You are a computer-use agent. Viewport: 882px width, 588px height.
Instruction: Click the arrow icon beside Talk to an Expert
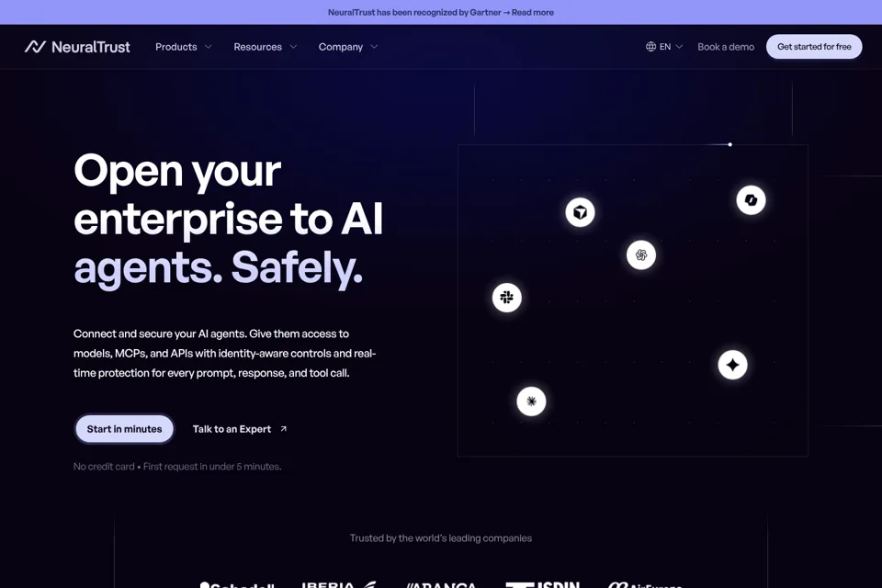(x=284, y=429)
